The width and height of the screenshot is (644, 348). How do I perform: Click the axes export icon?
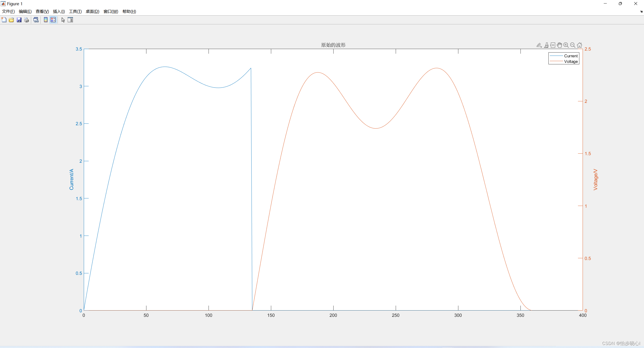(539, 45)
